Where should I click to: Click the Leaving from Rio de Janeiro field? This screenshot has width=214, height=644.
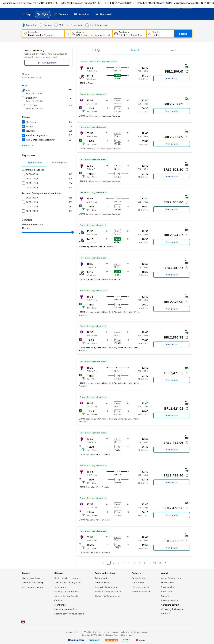[43, 34]
